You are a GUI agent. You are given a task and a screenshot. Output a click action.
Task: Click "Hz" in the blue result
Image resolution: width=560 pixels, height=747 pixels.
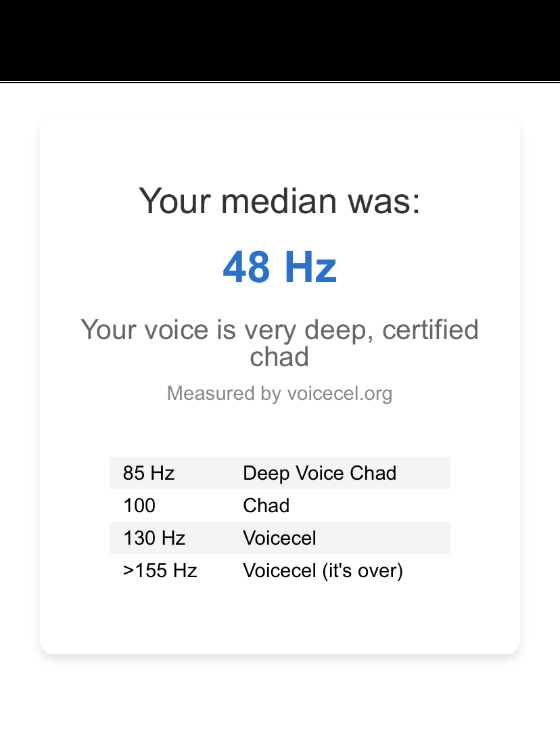310,267
